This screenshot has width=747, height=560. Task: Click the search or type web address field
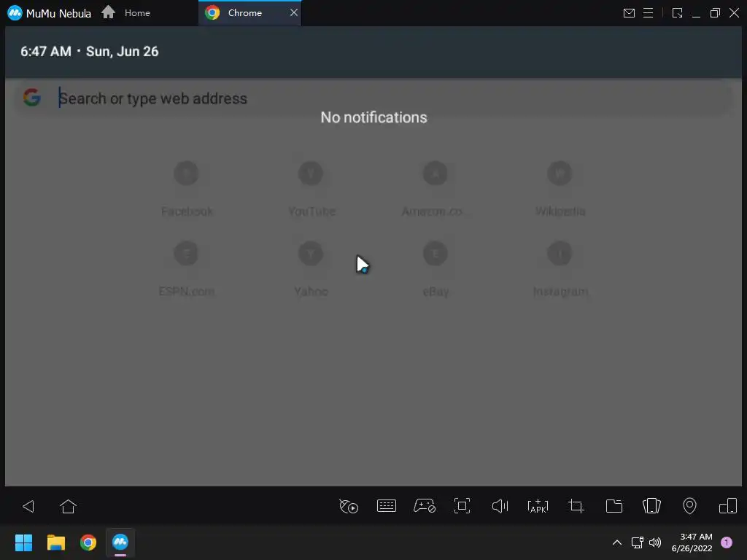(x=373, y=98)
